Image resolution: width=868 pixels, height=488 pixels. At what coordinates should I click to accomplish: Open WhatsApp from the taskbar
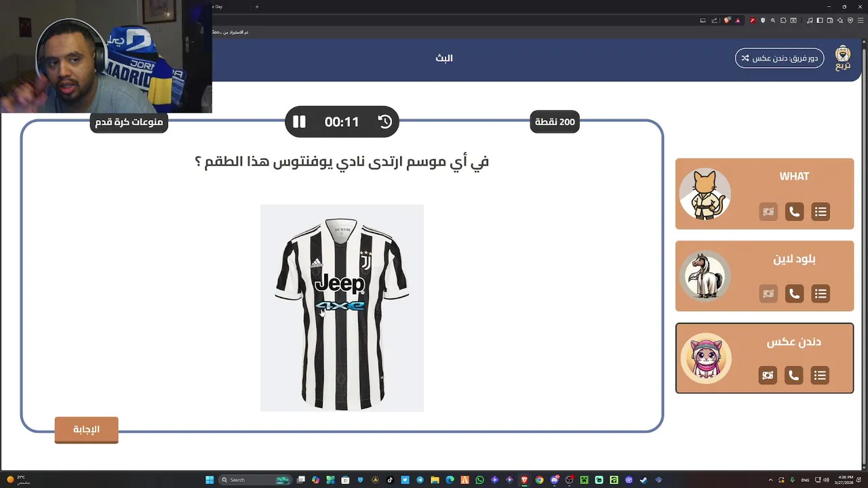point(479,480)
